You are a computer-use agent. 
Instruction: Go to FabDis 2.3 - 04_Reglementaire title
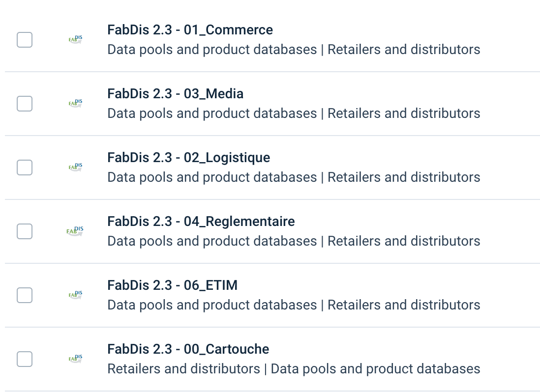tap(201, 222)
